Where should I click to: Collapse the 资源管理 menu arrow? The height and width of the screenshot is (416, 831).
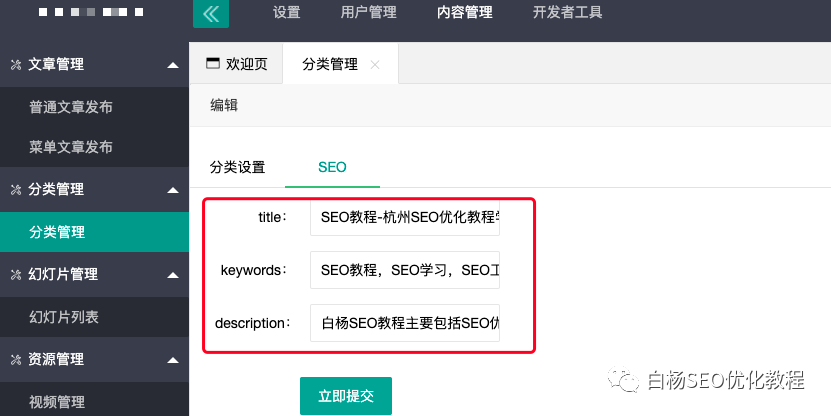[x=172, y=359]
